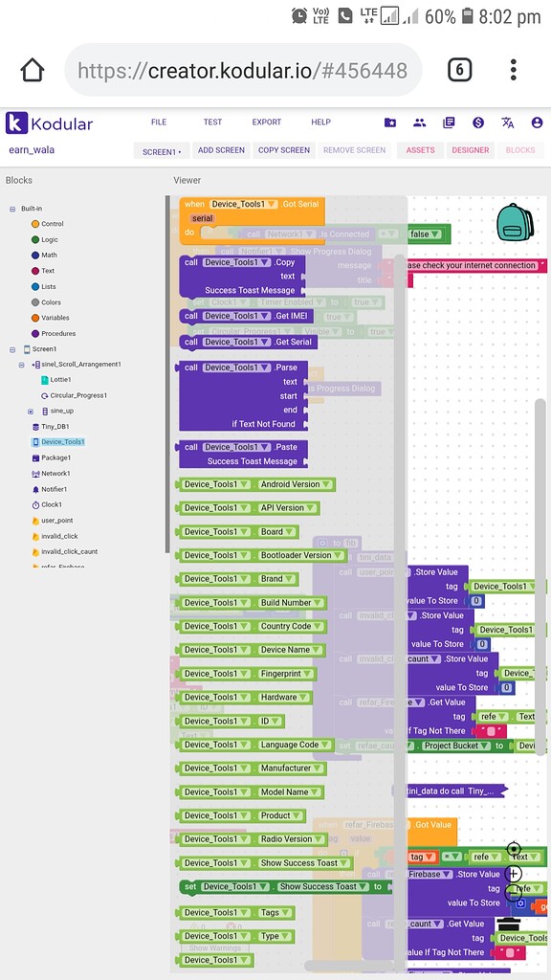The image size is (551, 980).
Task: Open the Kodular account profile icon
Action: pos(537,122)
